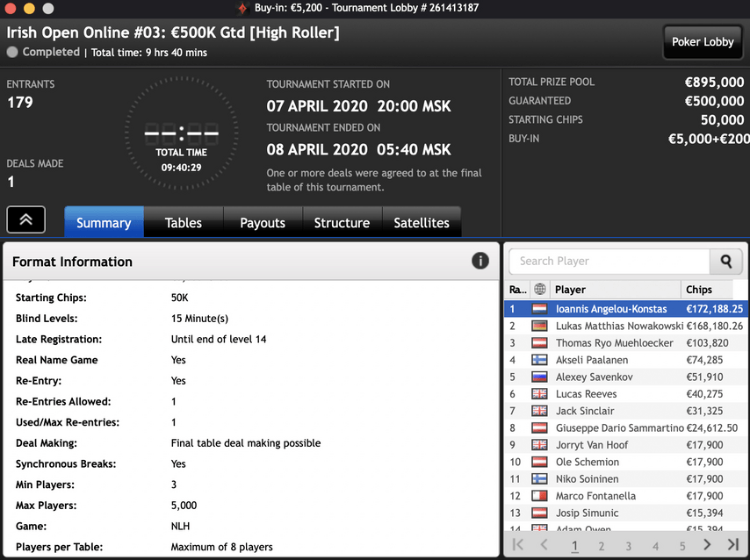Viewport: 750px width, 560px height.
Task: Click the player search magnifier icon
Action: pyautogui.click(x=726, y=261)
